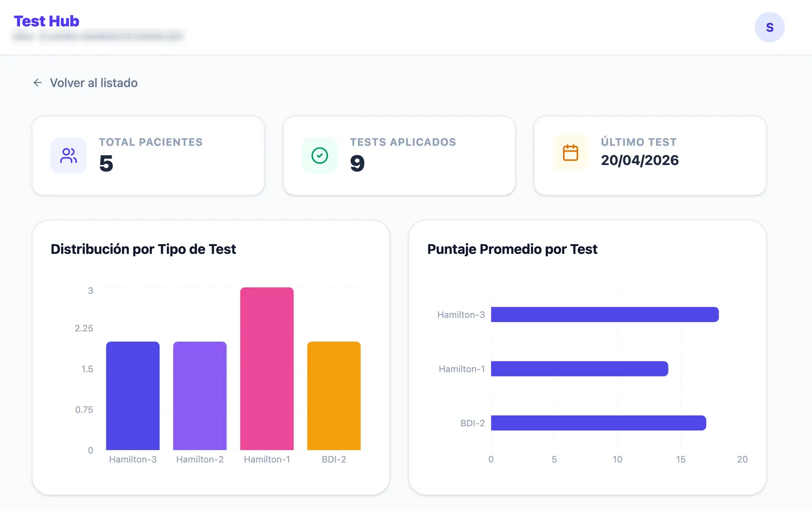Click the date 20/04/2026

tap(640, 160)
